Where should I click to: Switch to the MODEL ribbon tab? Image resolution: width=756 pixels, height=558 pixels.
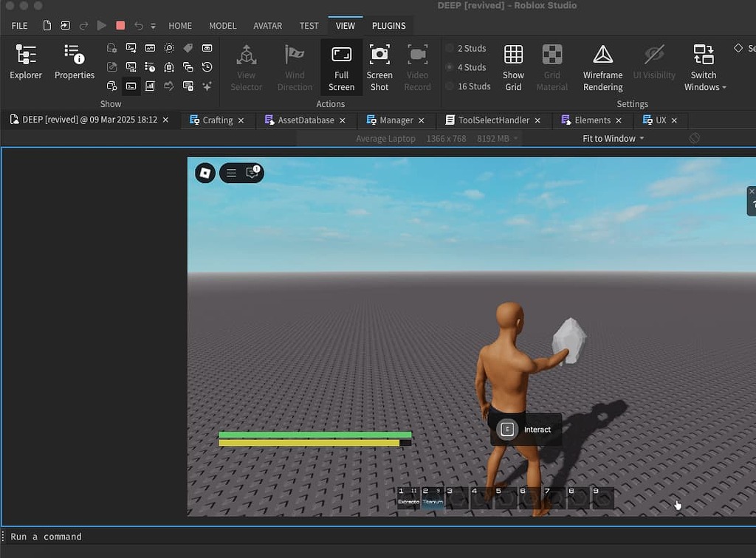222,25
